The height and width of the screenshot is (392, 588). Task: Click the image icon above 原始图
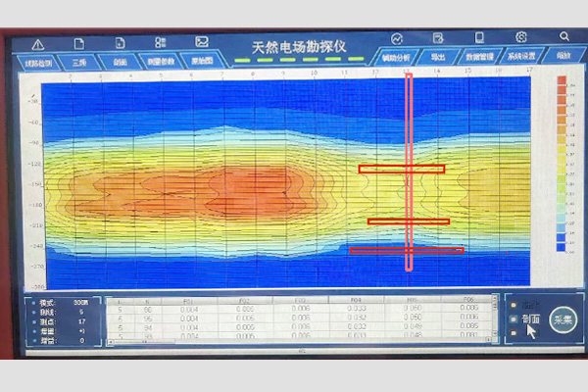(x=201, y=42)
